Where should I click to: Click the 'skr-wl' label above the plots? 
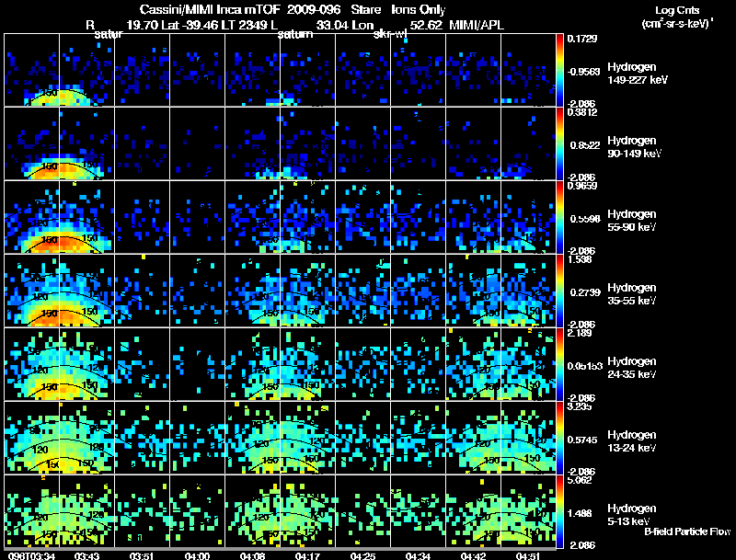(389, 34)
